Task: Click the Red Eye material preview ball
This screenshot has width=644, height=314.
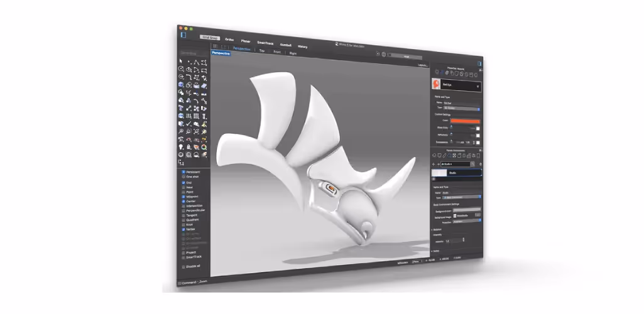Action: coord(436,84)
